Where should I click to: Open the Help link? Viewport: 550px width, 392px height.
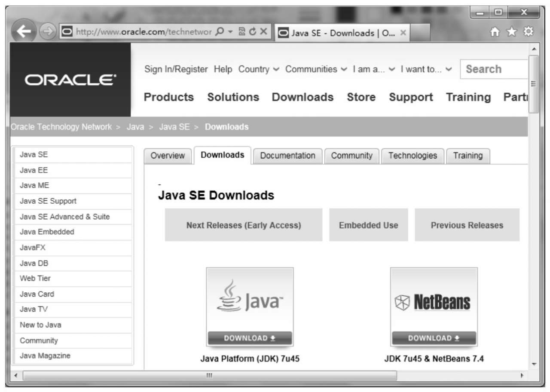[x=223, y=69]
